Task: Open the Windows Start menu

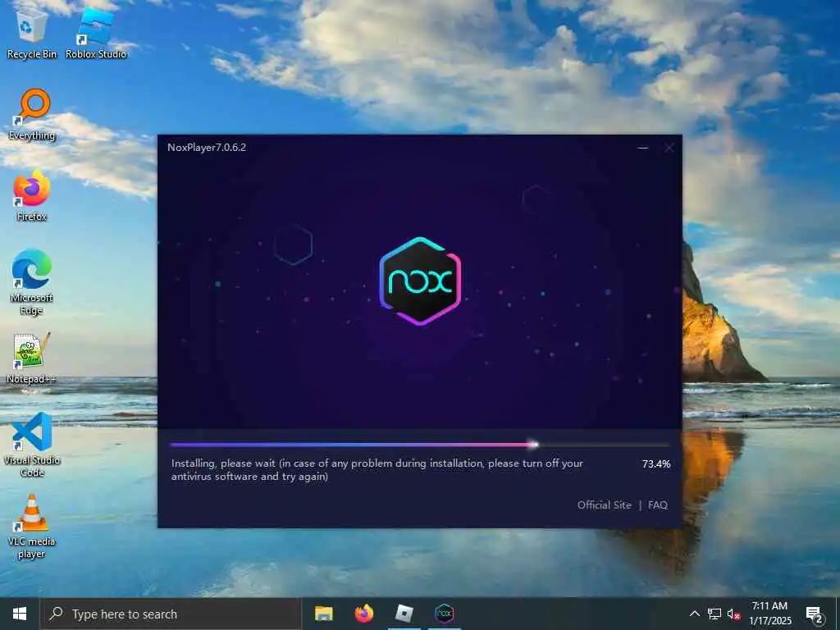Action: [x=20, y=614]
